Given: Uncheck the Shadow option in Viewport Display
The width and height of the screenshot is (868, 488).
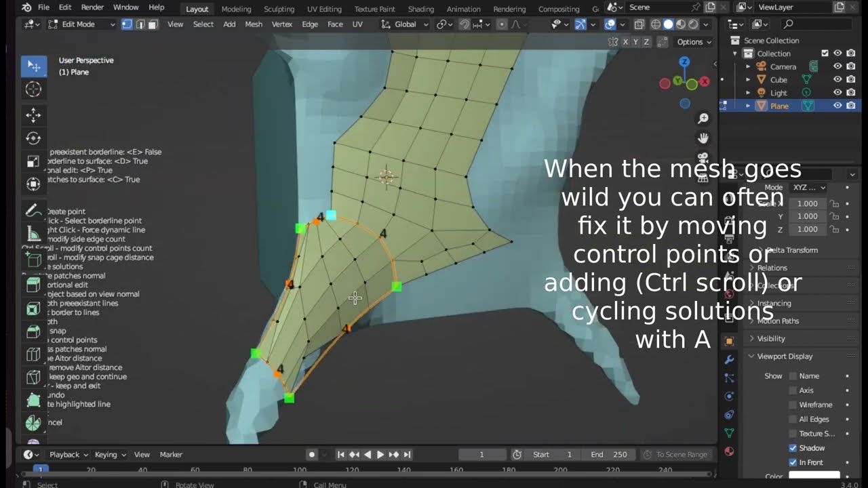Looking at the screenshot, I should (793, 448).
